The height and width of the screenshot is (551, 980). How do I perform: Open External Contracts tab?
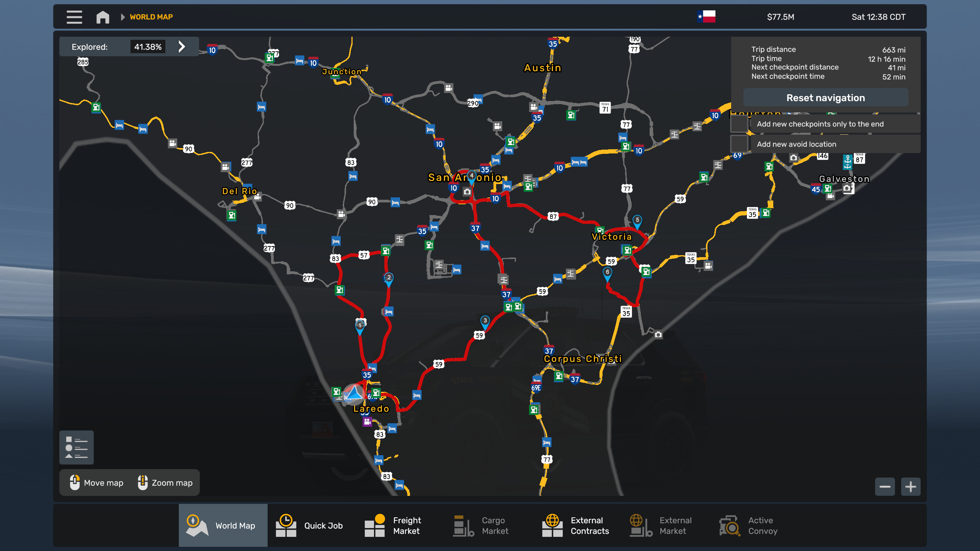pyautogui.click(x=575, y=525)
